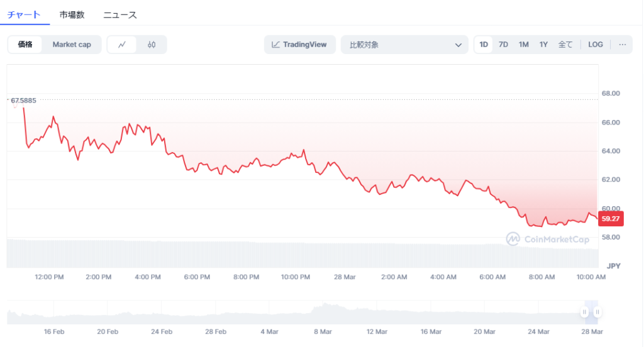Show 全て (all) time range

565,45
